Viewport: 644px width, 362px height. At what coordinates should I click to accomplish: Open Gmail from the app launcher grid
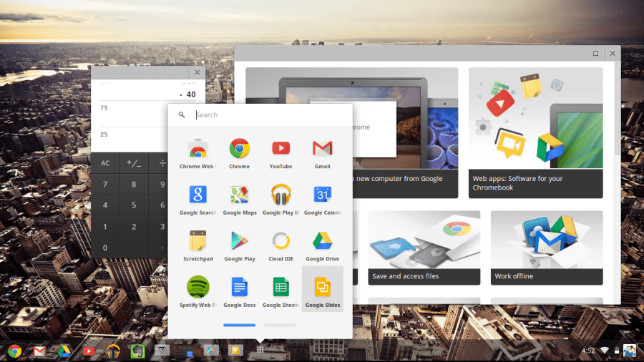323,154
